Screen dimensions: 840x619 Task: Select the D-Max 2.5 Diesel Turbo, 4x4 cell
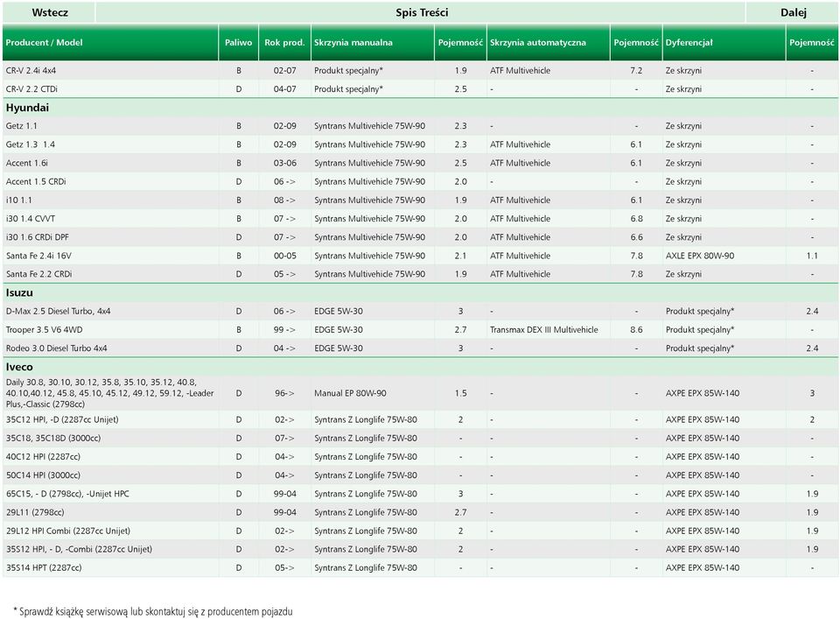pos(110,312)
